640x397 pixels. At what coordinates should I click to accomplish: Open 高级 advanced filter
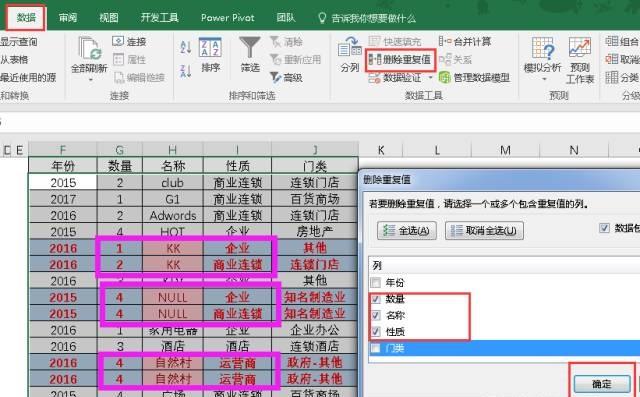pos(286,77)
